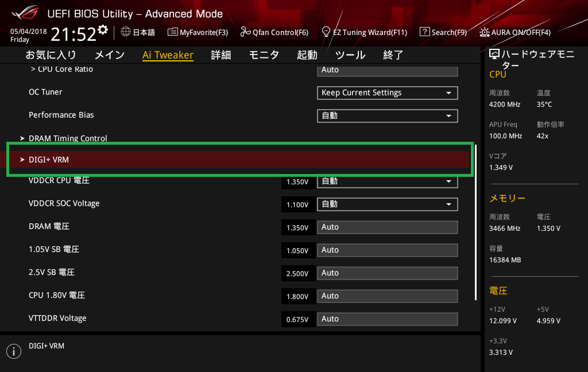Click the ROG logo icon

(x=25, y=13)
